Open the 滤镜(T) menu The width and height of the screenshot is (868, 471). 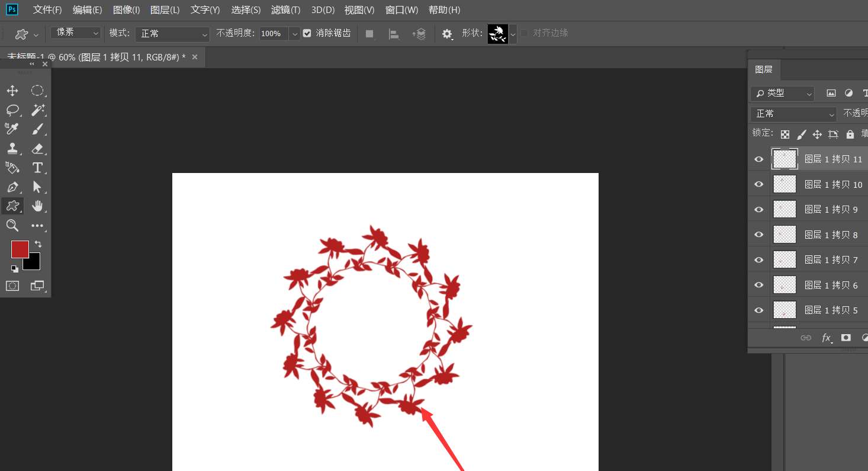pyautogui.click(x=285, y=10)
